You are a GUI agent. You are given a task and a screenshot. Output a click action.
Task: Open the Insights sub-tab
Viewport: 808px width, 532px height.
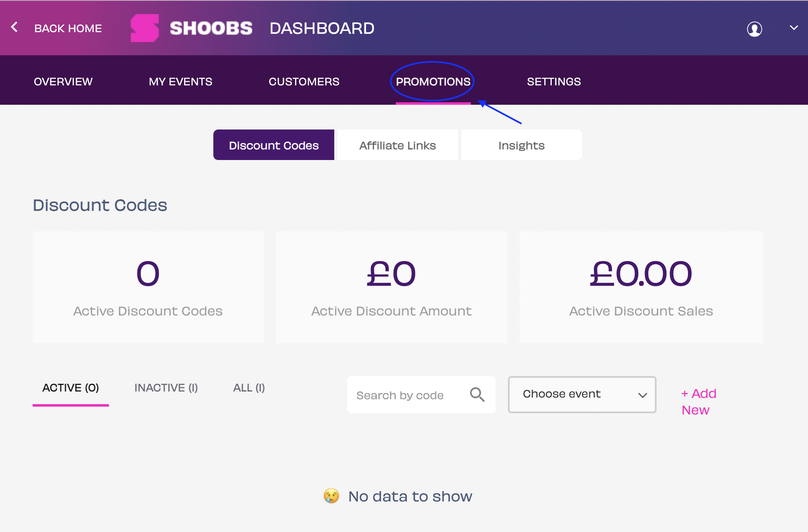(x=522, y=145)
